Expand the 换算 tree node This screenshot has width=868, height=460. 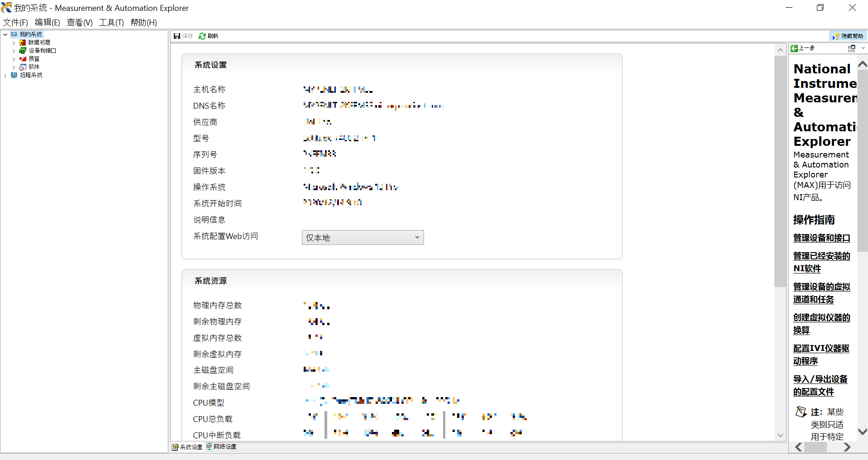14,59
